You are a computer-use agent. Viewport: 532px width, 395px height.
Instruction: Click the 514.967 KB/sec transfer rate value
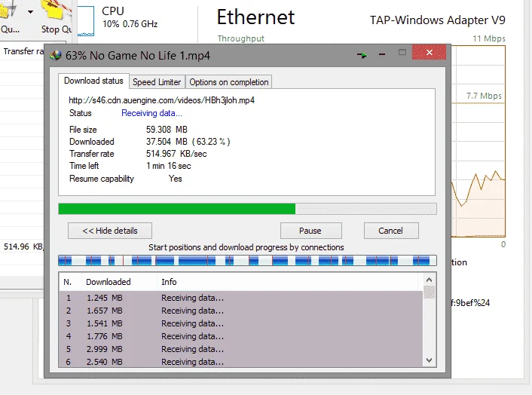click(x=176, y=154)
